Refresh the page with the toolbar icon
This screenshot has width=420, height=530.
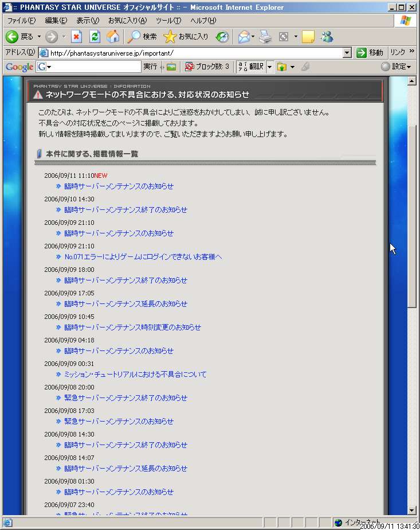tap(95, 37)
